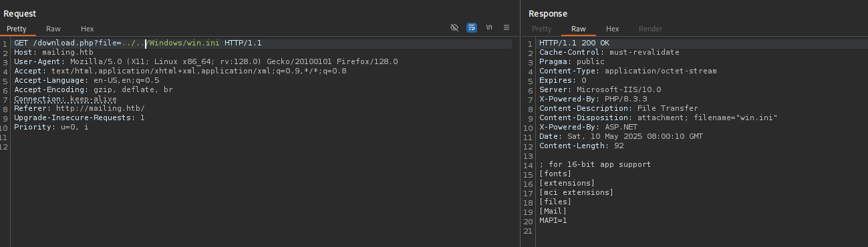Click the 'Referer: http://mailing.htb/' header
This screenshot has width=868, height=247.
point(80,108)
